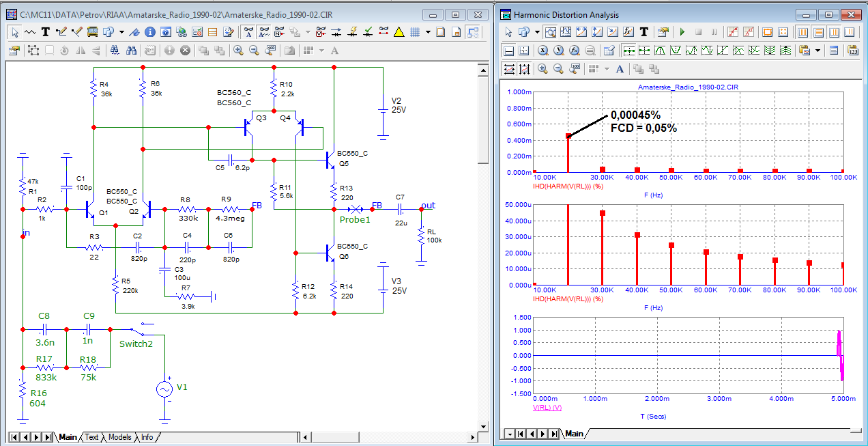The image size is (868, 446).
Task: Open the Info tab at bottom
Action: click(147, 437)
